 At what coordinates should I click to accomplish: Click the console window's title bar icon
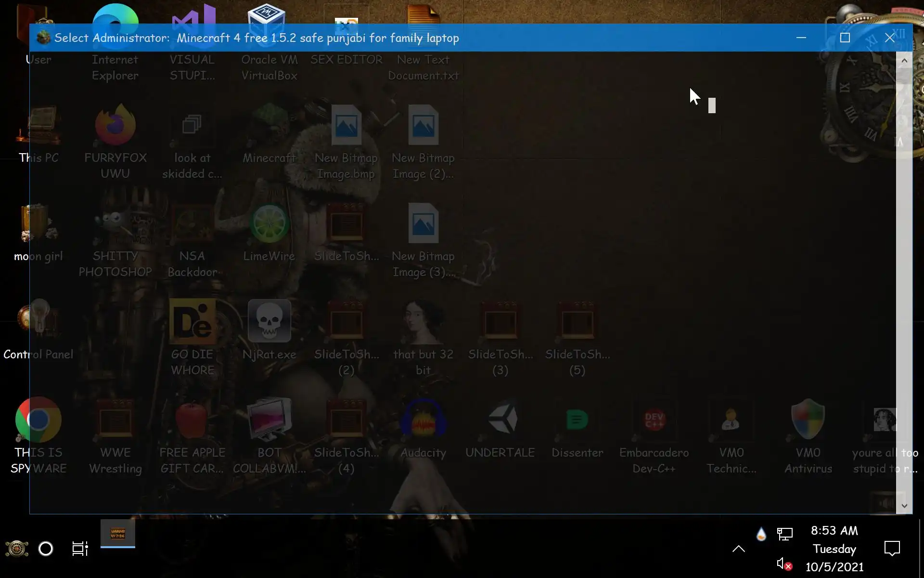(x=43, y=38)
